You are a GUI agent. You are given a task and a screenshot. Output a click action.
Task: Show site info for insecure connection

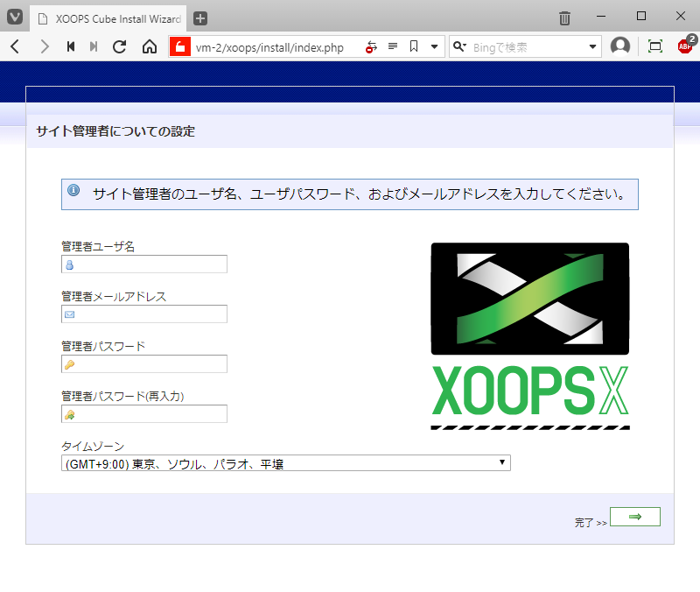point(180,46)
